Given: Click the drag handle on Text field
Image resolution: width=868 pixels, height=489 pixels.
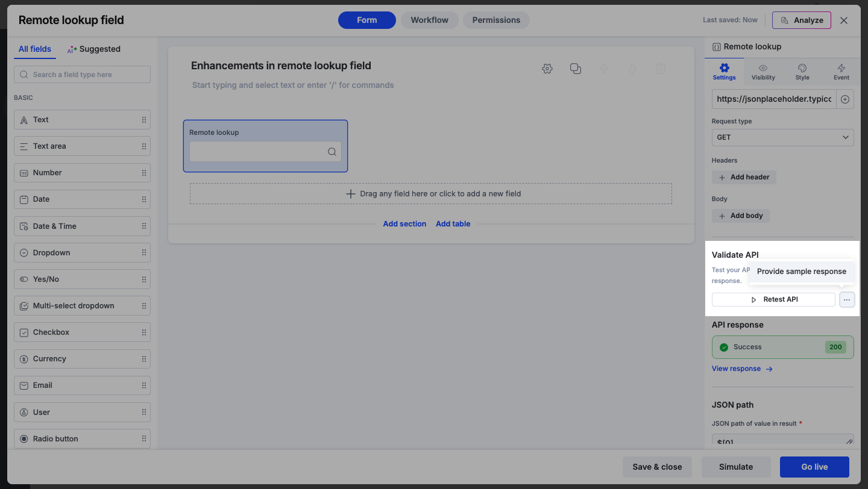Looking at the screenshot, I should point(144,120).
